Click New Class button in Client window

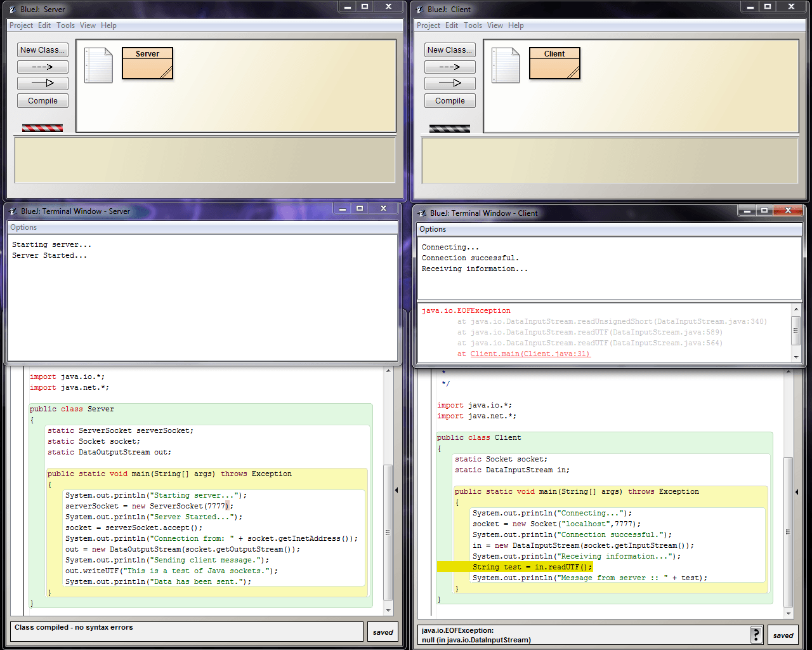point(450,50)
